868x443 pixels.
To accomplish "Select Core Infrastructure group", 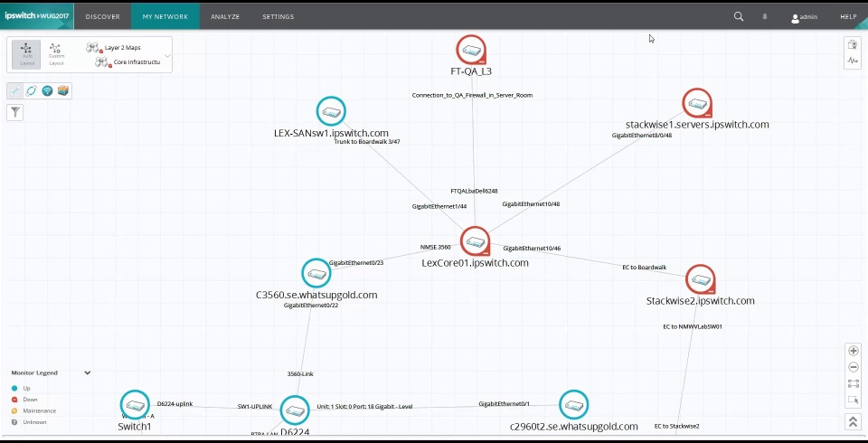I will [127, 62].
